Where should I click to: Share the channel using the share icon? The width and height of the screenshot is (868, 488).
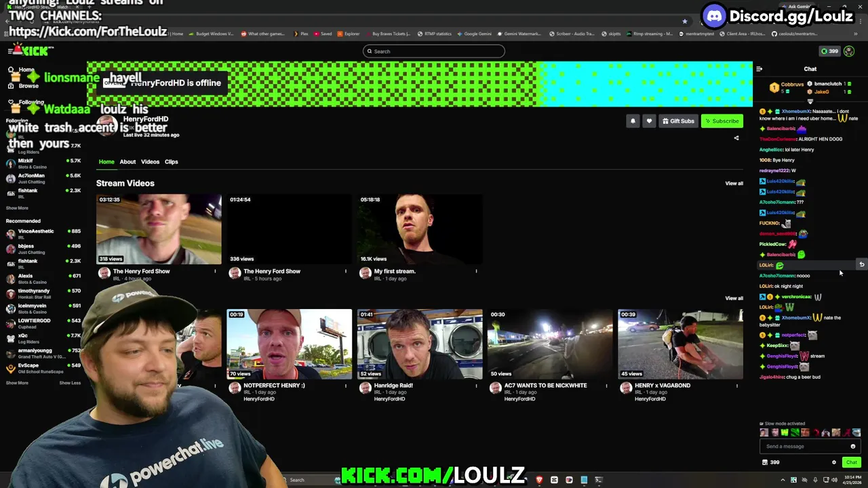click(x=736, y=138)
